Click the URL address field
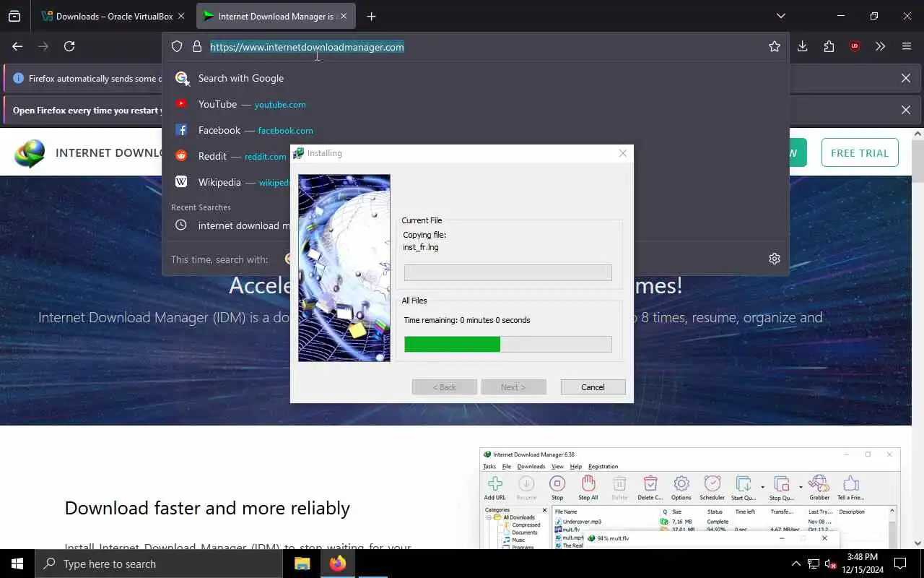Viewport: 924px width, 578px height. 476,47
